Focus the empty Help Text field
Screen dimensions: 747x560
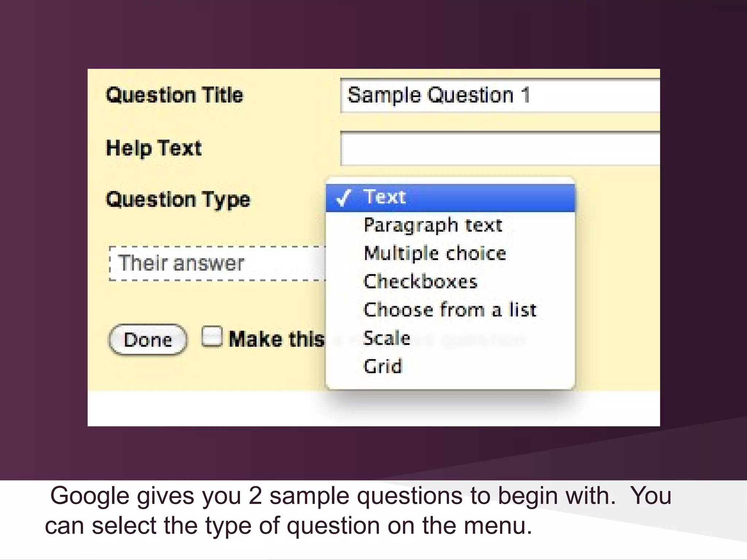[x=500, y=149]
